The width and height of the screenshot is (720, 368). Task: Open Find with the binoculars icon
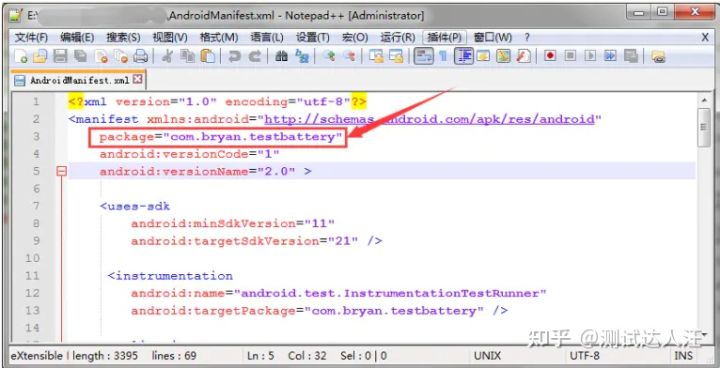pyautogui.click(x=281, y=56)
